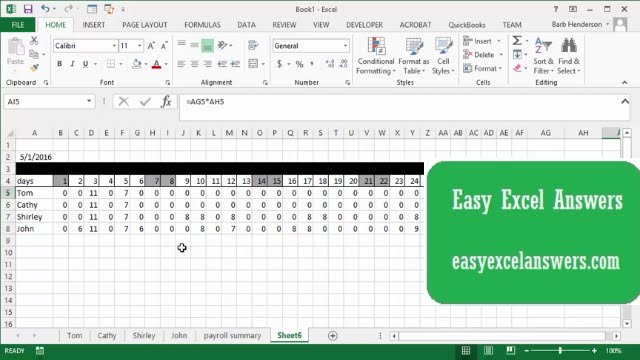Increase font size with the larger A
The height and width of the screenshot is (360, 640).
coord(151,46)
